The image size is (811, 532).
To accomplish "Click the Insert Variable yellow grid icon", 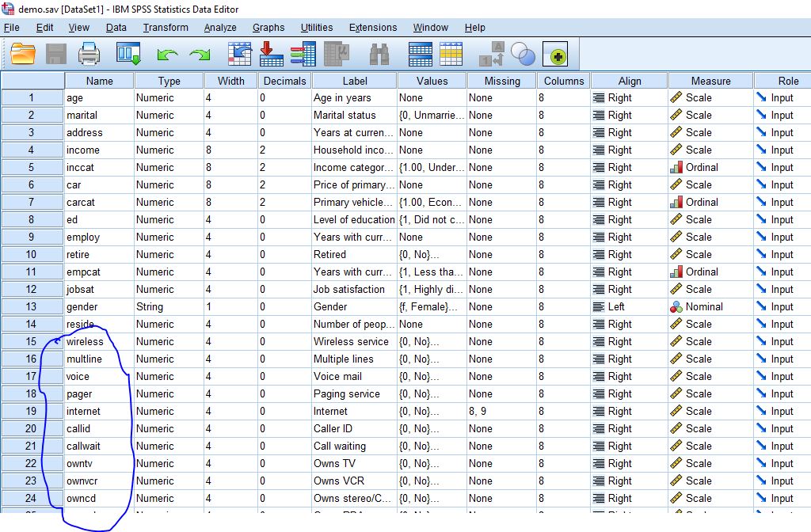I will coord(451,54).
